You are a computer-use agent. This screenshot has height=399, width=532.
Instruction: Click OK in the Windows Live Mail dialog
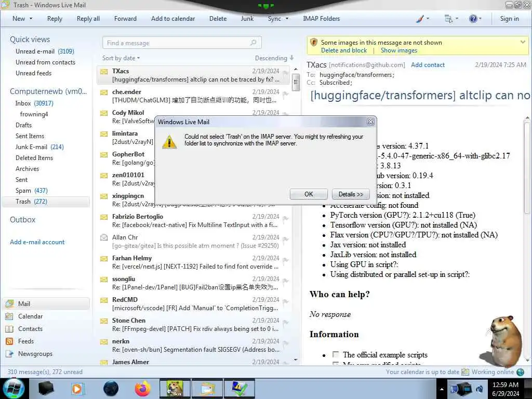click(309, 194)
